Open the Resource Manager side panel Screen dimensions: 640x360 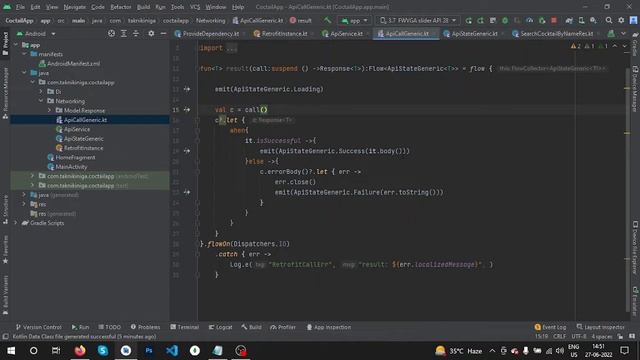click(x=5, y=93)
